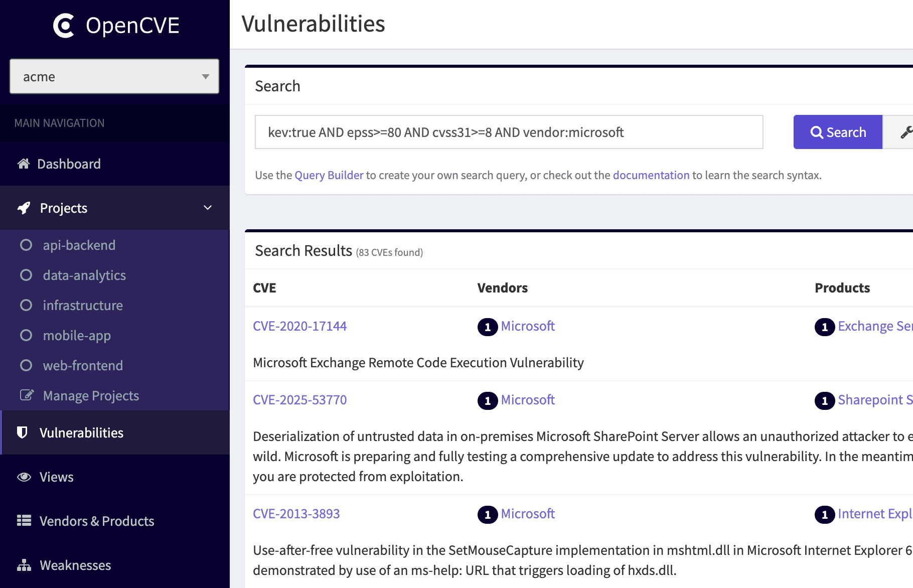The height and width of the screenshot is (588, 913).
Task: Select the circle next to api-backend
Action: click(26, 245)
